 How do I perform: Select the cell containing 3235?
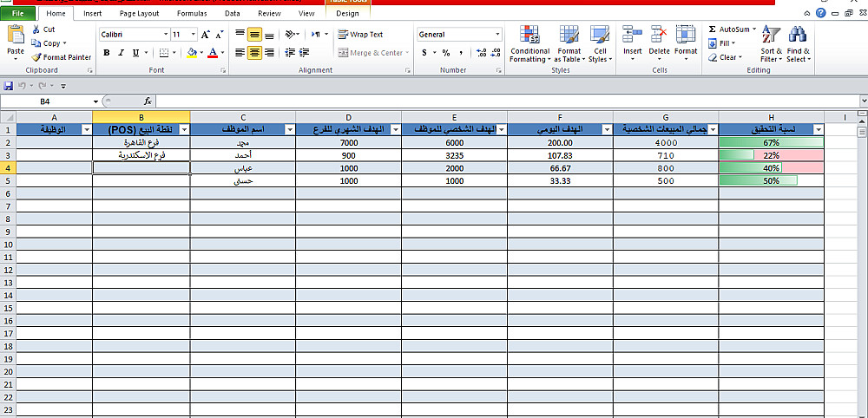[454, 155]
